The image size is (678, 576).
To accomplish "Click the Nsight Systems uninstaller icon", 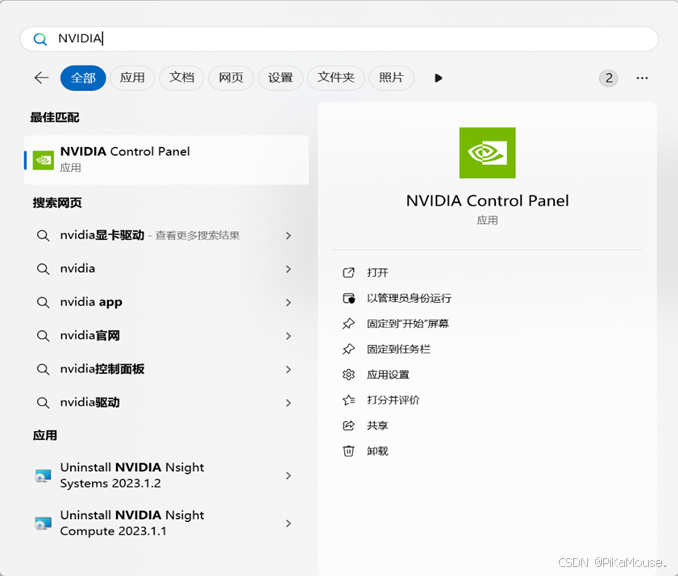I will pyautogui.click(x=43, y=476).
